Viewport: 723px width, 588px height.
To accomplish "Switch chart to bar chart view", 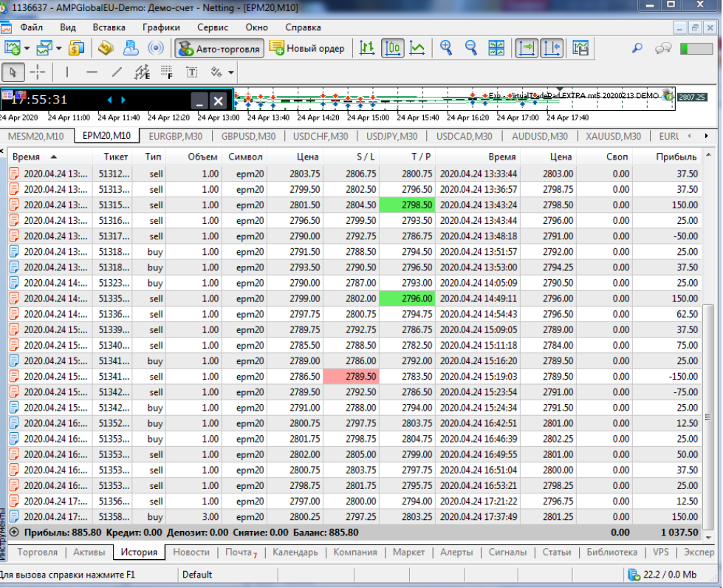I will pyautogui.click(x=368, y=49).
